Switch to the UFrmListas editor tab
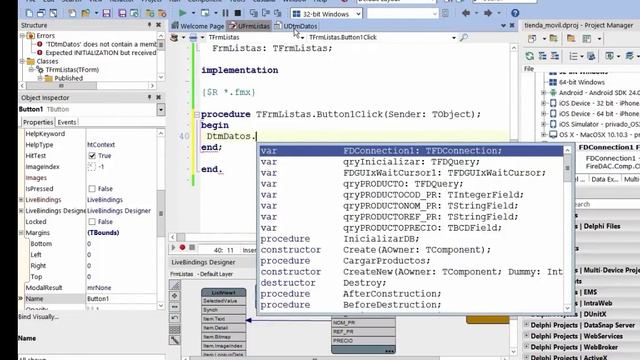This screenshot has height=360, width=640. (250, 26)
